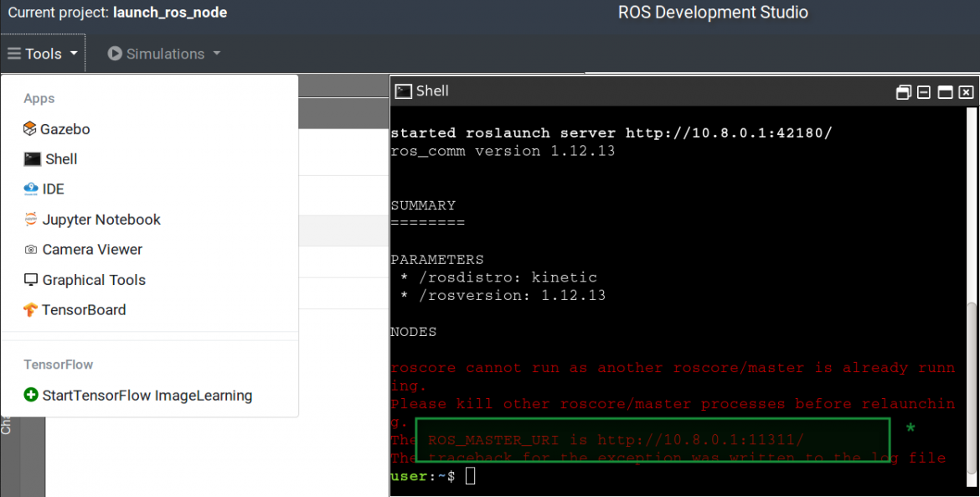Click the TensorBoard orange logo icon
This screenshot has width=980, height=497.
pyautogui.click(x=30, y=310)
